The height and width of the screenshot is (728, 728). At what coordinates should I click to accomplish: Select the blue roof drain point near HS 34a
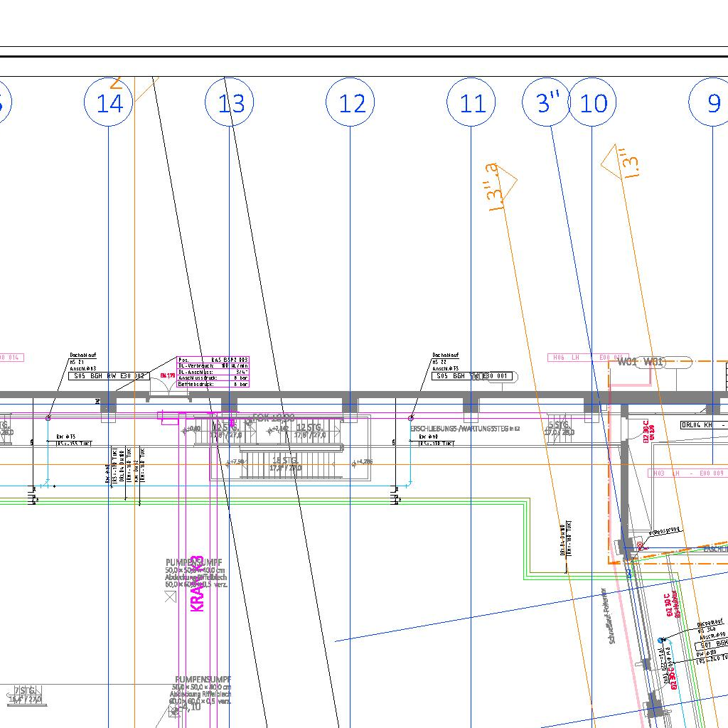660,641
